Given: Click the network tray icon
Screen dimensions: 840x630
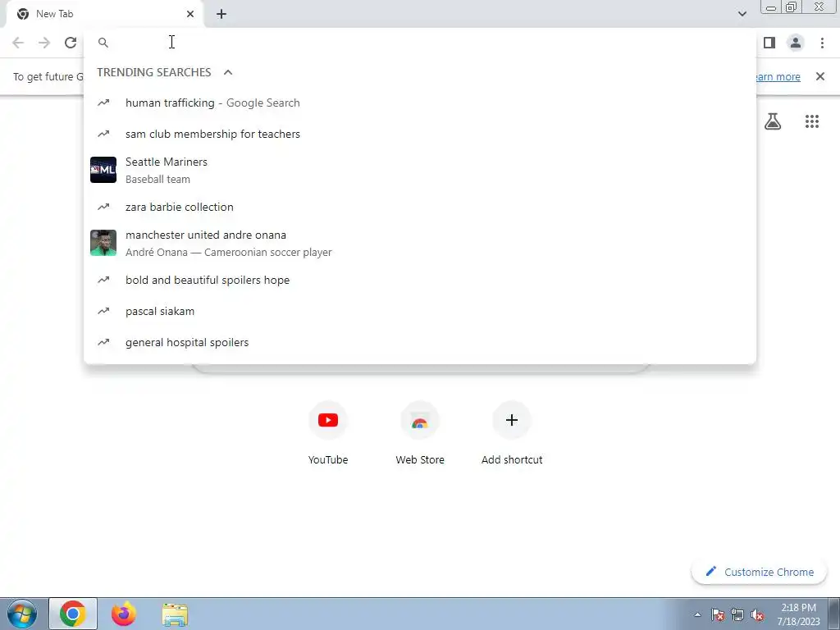Looking at the screenshot, I should coord(737,614).
